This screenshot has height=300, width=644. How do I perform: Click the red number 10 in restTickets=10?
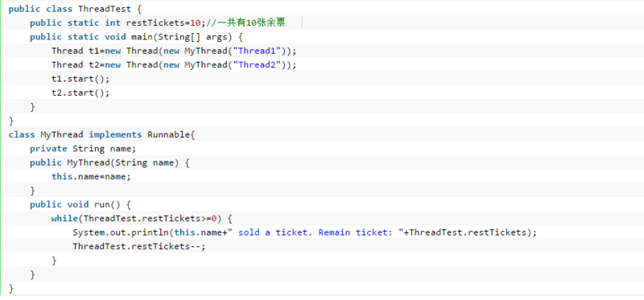[x=196, y=23]
